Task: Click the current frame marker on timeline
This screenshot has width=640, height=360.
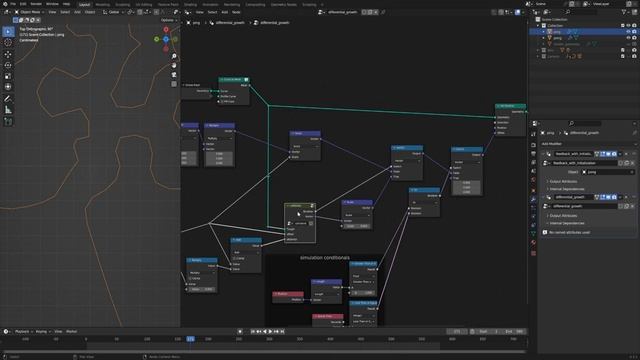Action: tap(191, 339)
